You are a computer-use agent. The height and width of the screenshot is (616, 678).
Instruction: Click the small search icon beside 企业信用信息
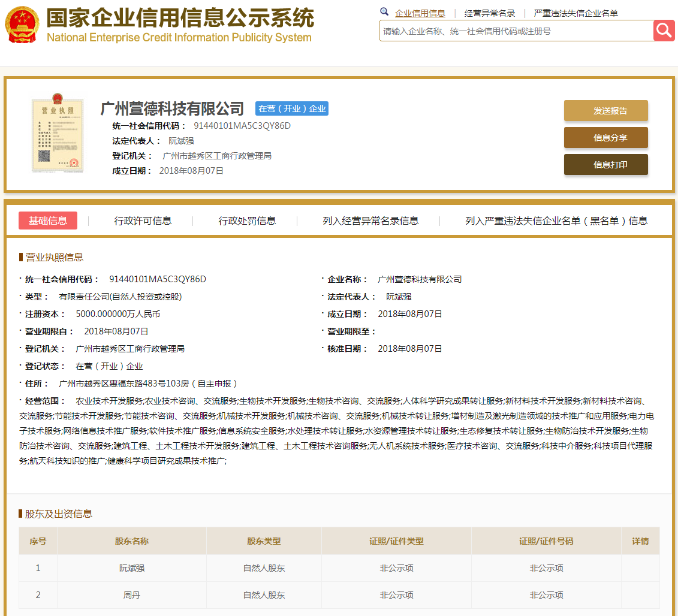click(384, 13)
